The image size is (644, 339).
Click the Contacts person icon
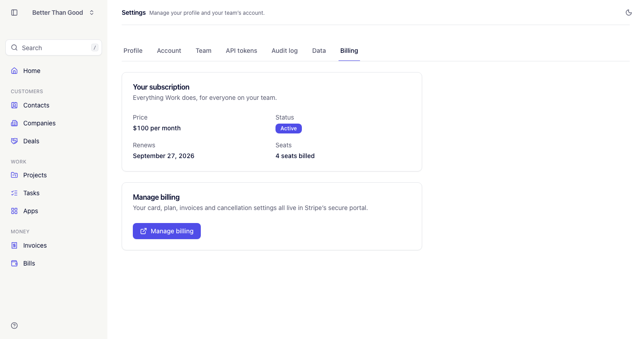click(x=14, y=105)
